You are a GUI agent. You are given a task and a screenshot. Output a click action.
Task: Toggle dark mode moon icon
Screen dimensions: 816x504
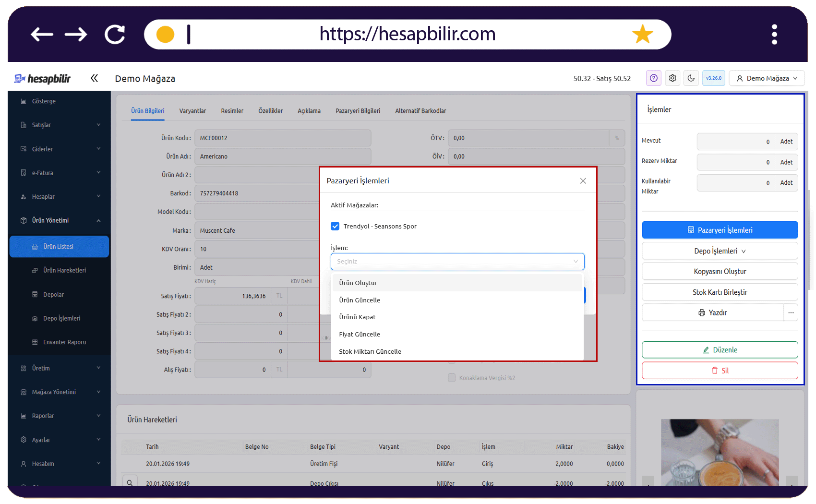click(691, 78)
